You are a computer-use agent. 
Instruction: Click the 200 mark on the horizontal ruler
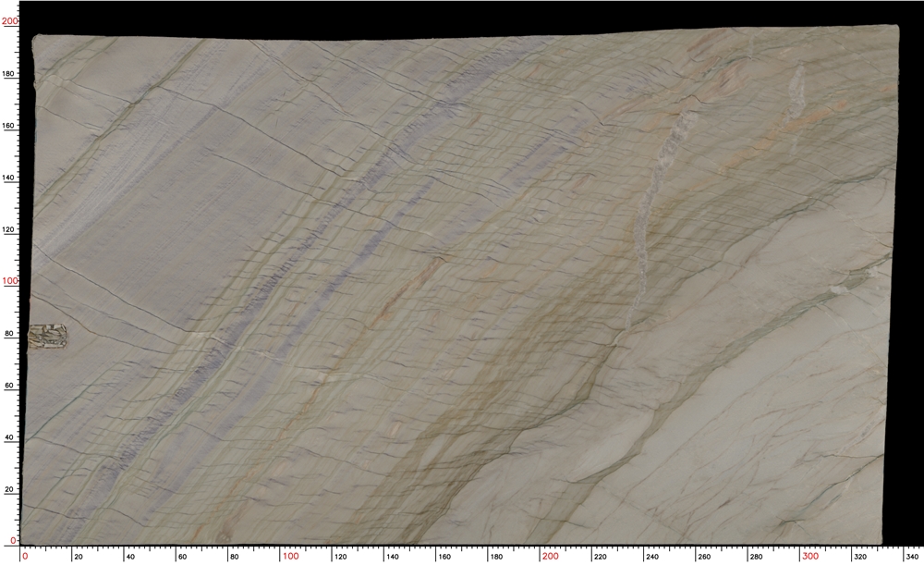click(x=551, y=556)
